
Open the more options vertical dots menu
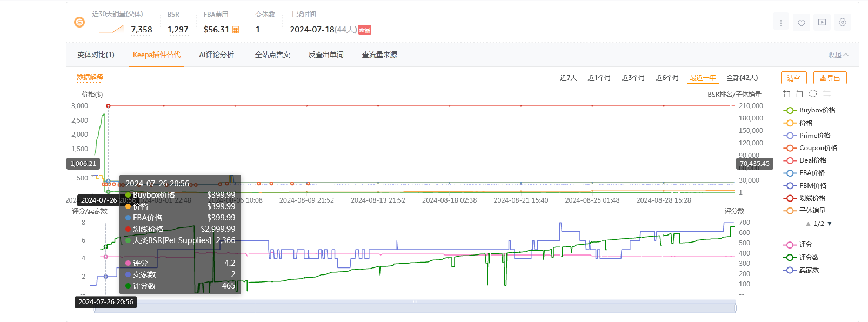(x=781, y=23)
